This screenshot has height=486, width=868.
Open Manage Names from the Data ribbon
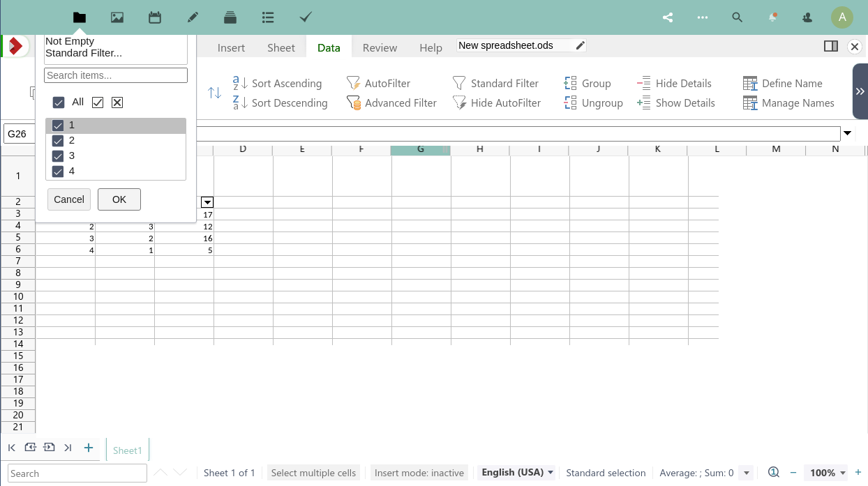coord(788,102)
